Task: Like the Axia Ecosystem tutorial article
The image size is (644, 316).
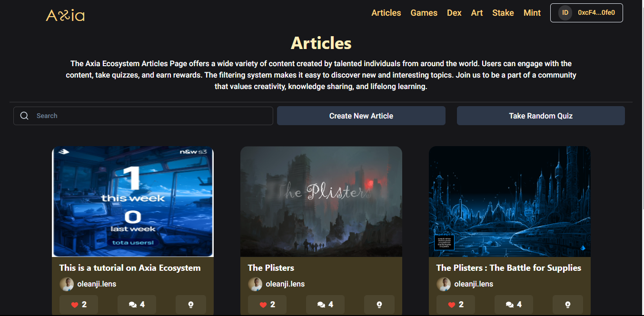Action: (79, 305)
